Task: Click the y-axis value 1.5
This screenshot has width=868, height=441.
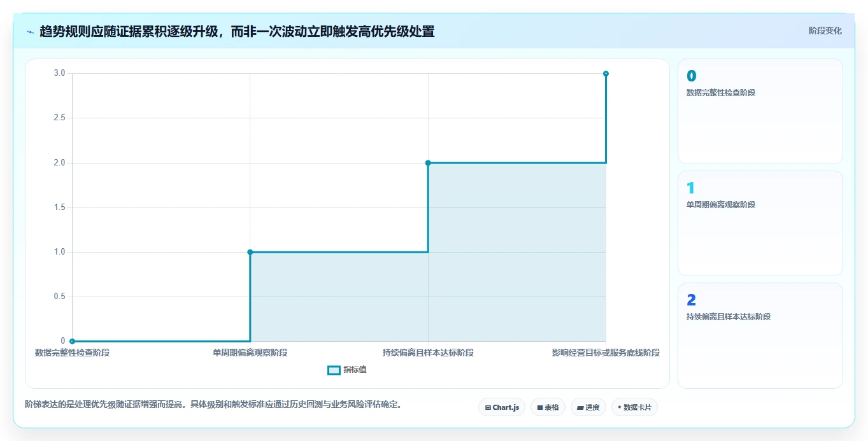Action: (59, 207)
